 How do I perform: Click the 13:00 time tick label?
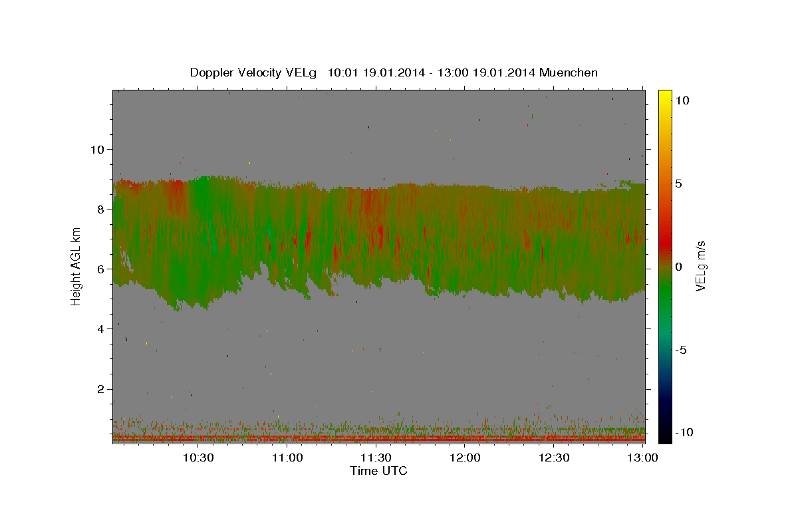point(642,458)
